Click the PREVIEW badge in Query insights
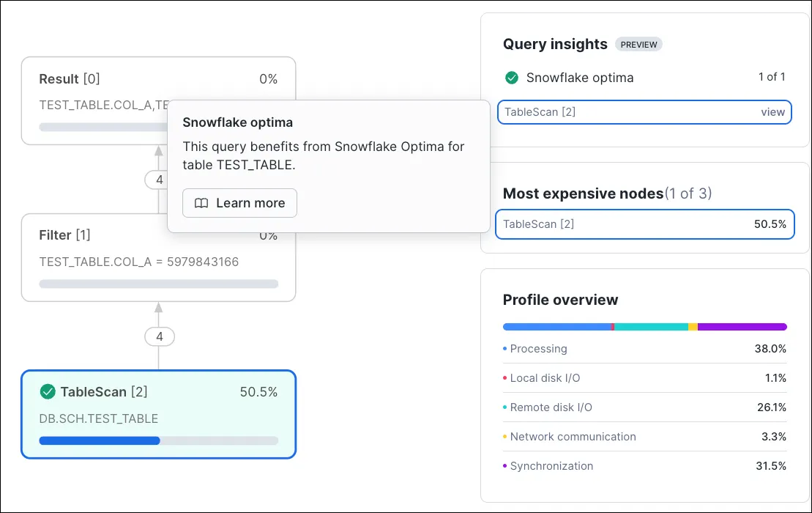Viewport: 812px width, 513px height. (638, 44)
